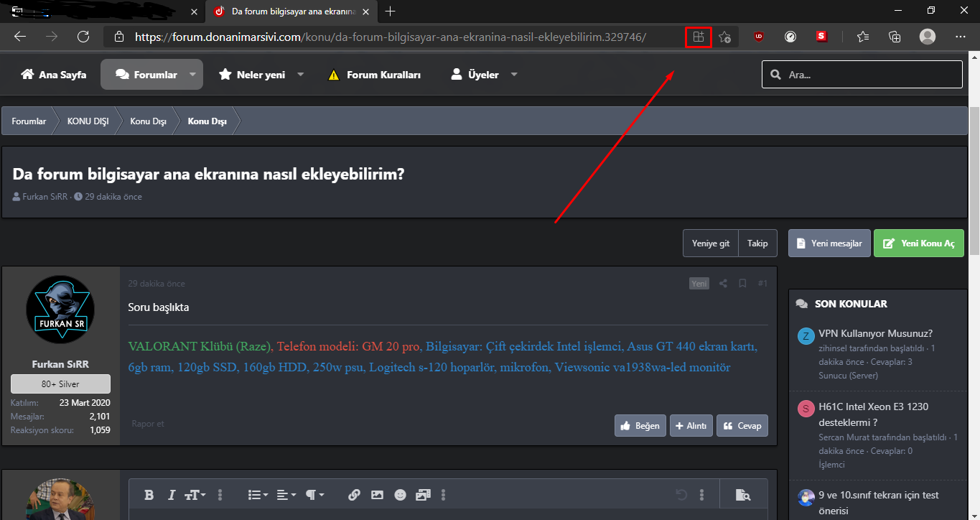
Task: Open the Üyeler nav item
Action: [x=474, y=74]
